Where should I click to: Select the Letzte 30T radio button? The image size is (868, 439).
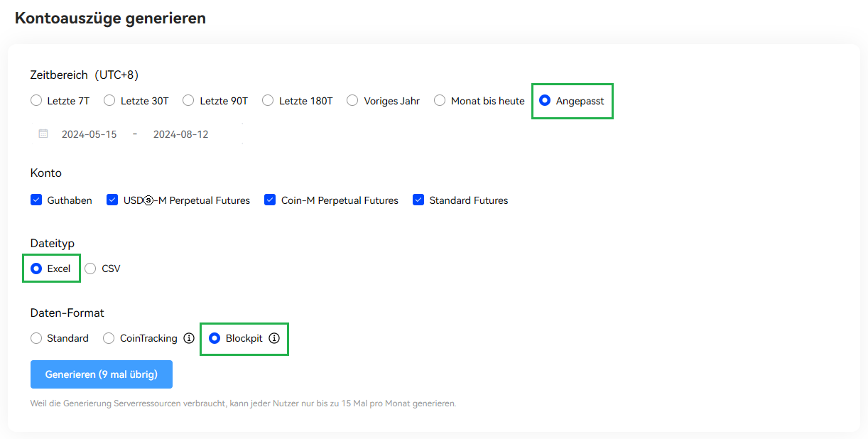(x=109, y=101)
